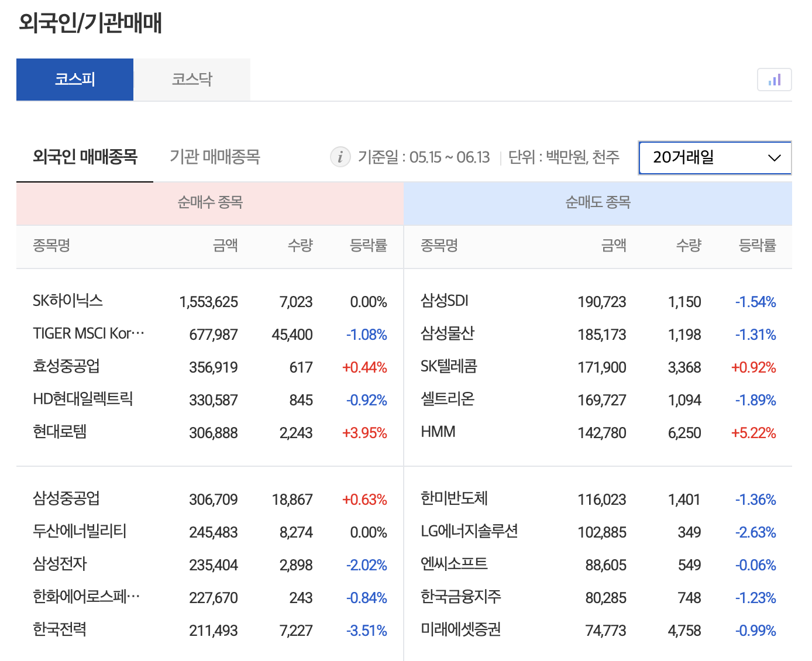Open the 미래에셋증권 stock link

pyautogui.click(x=461, y=629)
